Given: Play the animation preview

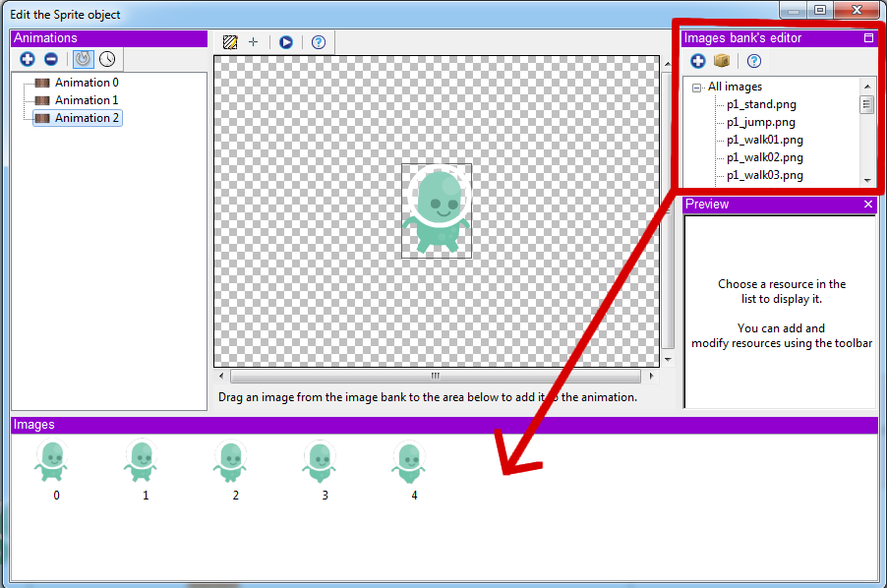Looking at the screenshot, I should point(285,42).
